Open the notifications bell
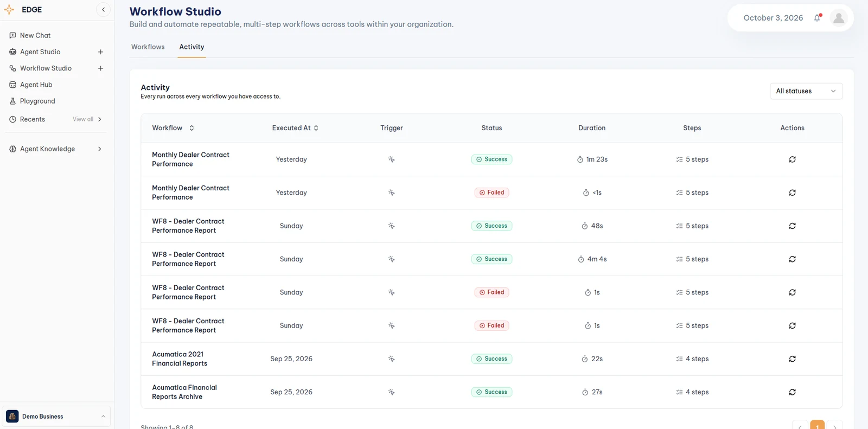Screen dimensions: 868x429 [x=818, y=18]
